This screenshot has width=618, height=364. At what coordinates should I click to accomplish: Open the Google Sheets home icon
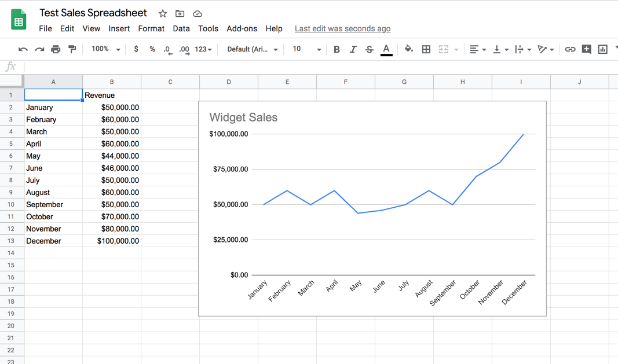click(19, 19)
